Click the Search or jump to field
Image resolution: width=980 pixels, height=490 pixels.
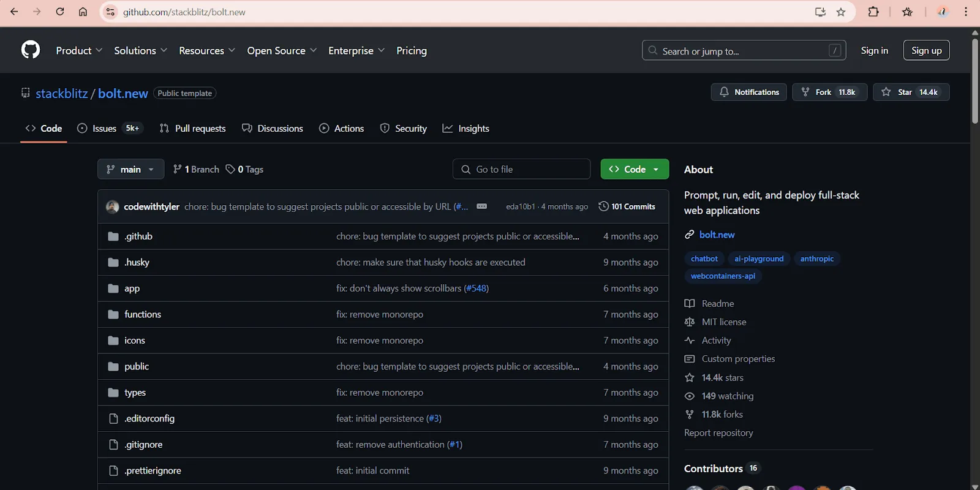(x=744, y=50)
